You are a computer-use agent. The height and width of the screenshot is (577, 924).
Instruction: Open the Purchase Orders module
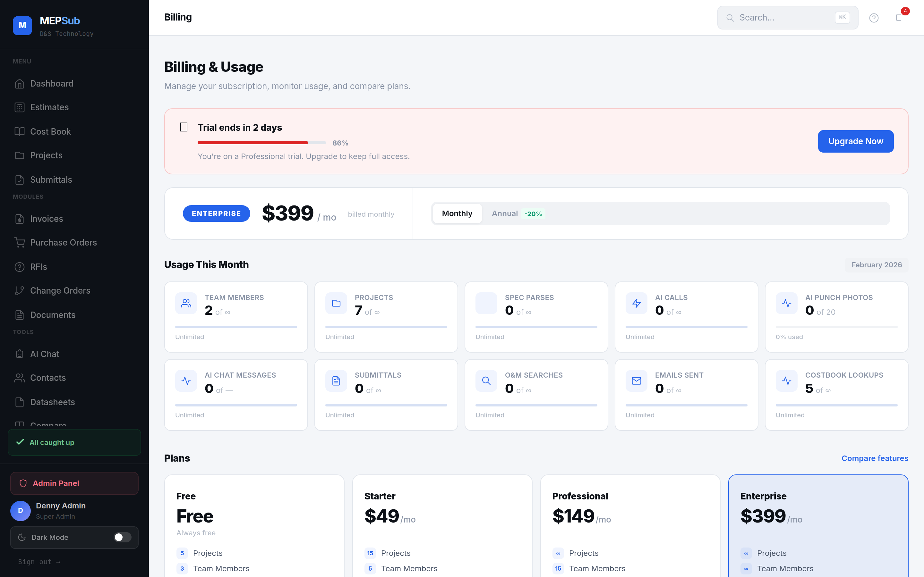(63, 242)
